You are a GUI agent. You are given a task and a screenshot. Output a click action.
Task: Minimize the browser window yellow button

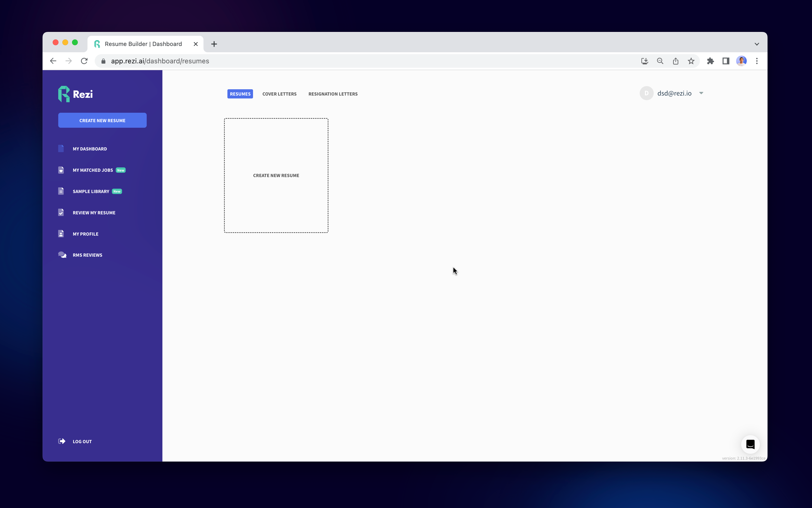[x=65, y=42]
